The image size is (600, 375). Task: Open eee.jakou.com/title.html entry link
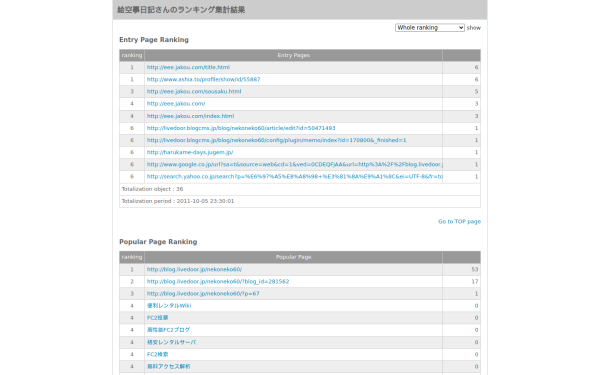pyautogui.click(x=188, y=67)
